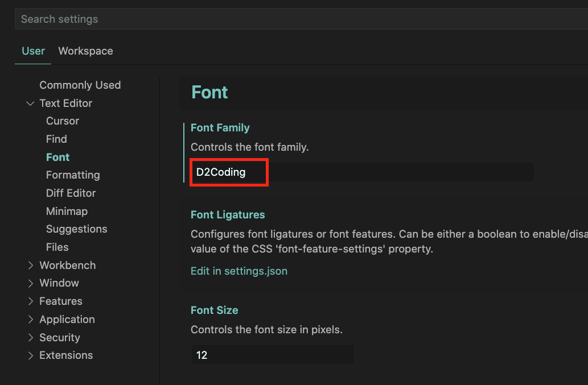The image size is (588, 385).
Task: Select the Suggestions settings category
Action: click(x=76, y=229)
